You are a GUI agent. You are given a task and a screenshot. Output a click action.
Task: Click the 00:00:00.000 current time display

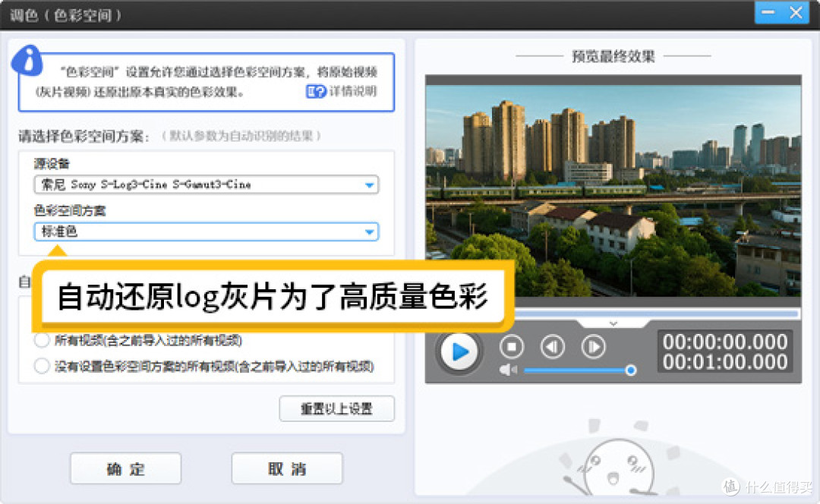(x=725, y=342)
